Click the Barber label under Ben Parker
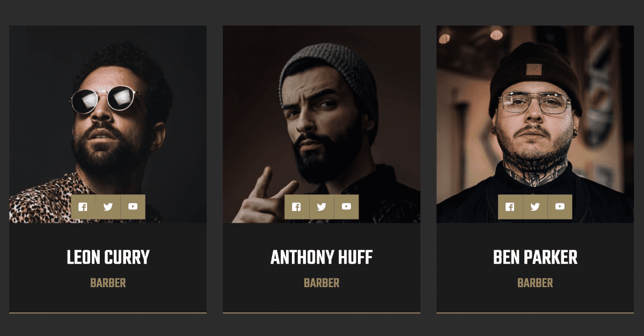This screenshot has height=336, width=644. [535, 283]
